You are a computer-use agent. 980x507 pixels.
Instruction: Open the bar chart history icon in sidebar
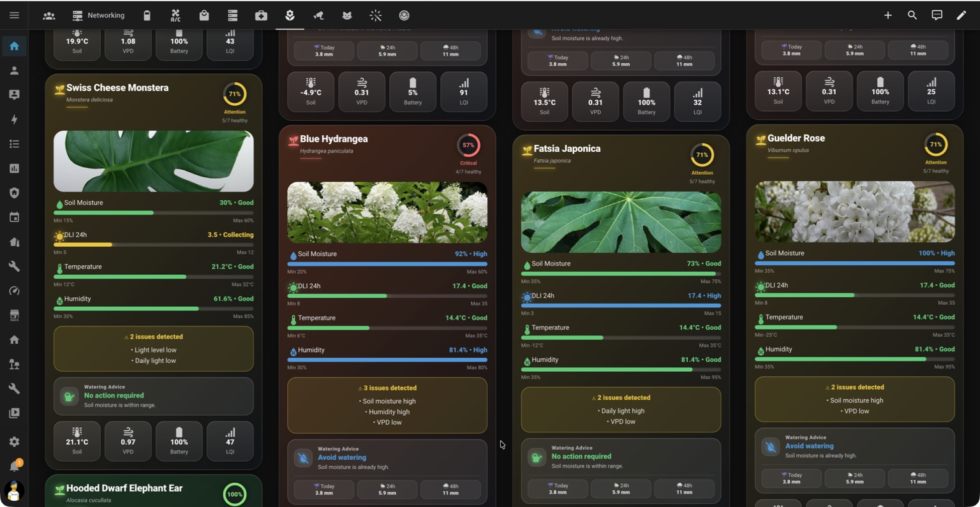coord(14,168)
